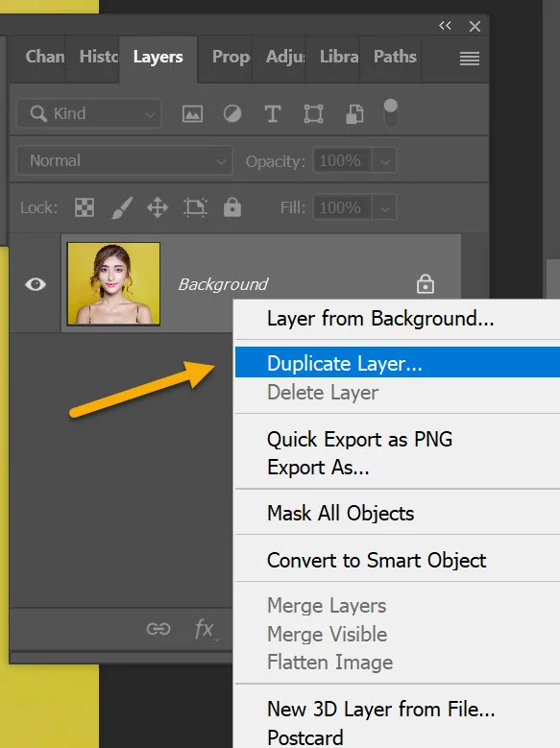
Task: Filter for adjustment layers icon
Action: click(x=232, y=114)
